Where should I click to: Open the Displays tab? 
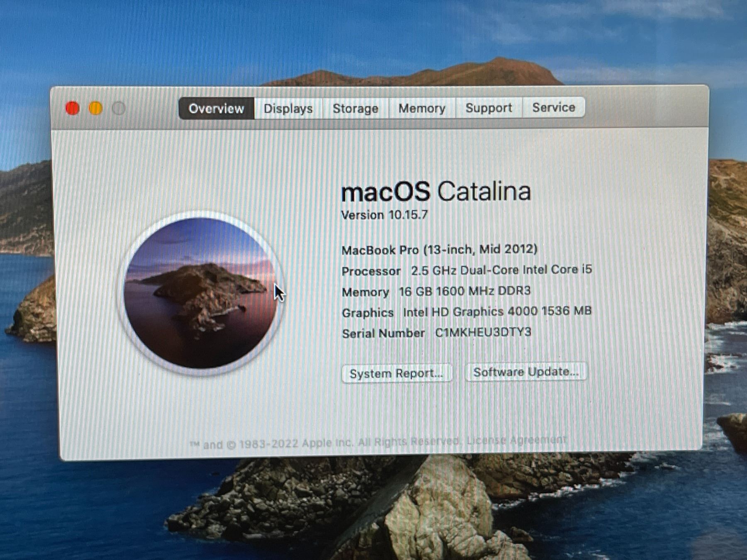click(x=288, y=109)
